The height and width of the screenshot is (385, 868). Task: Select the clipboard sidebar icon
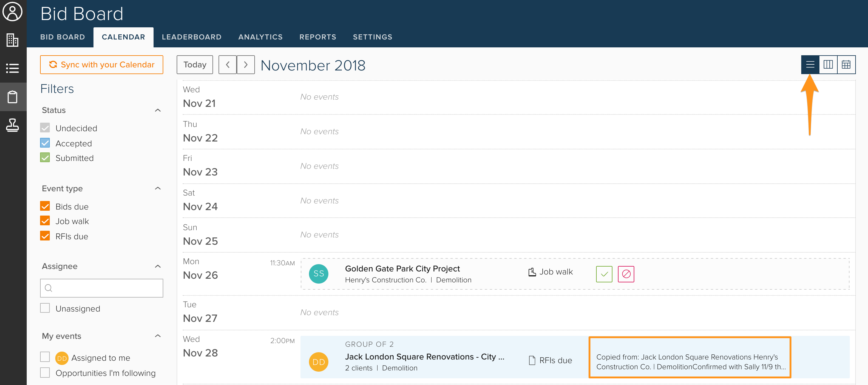12,97
